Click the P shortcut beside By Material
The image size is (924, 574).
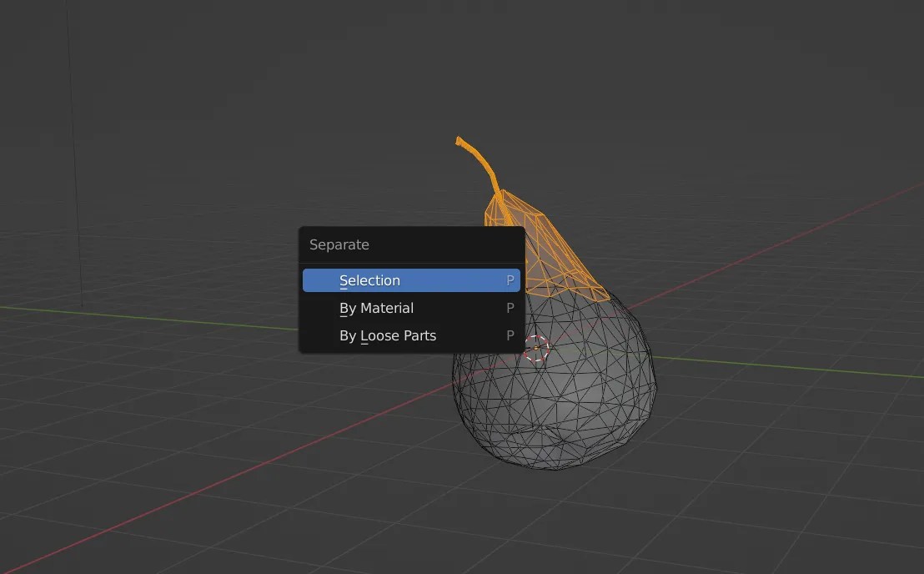(510, 308)
